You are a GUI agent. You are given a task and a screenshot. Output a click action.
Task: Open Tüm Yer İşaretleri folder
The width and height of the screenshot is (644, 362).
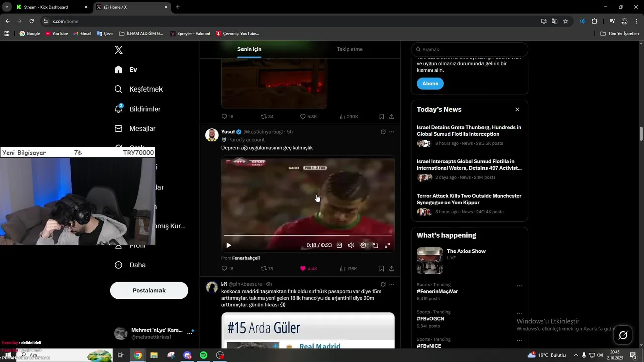click(620, 34)
